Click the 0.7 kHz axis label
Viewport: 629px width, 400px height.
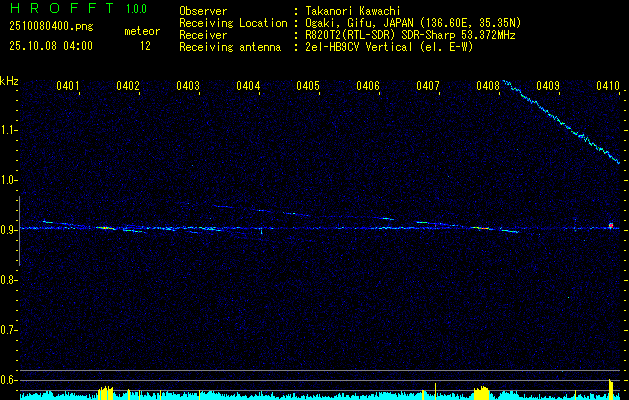(9, 330)
